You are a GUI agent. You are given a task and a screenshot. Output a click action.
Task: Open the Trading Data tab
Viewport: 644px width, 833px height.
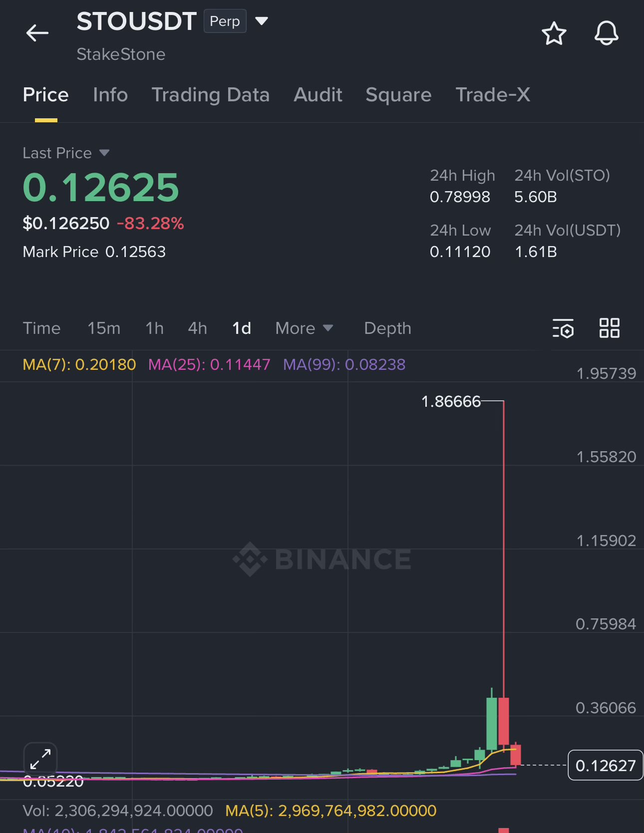211,95
